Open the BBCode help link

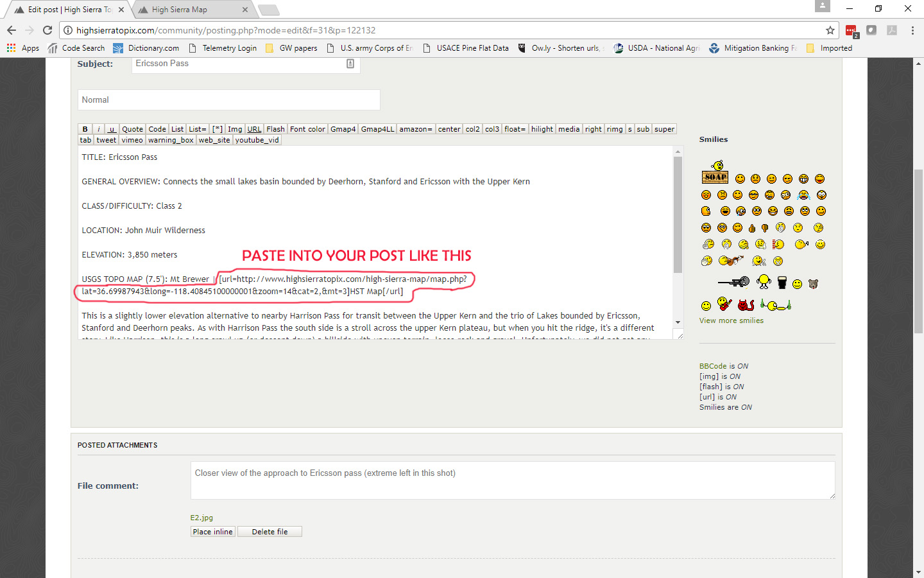tap(713, 366)
